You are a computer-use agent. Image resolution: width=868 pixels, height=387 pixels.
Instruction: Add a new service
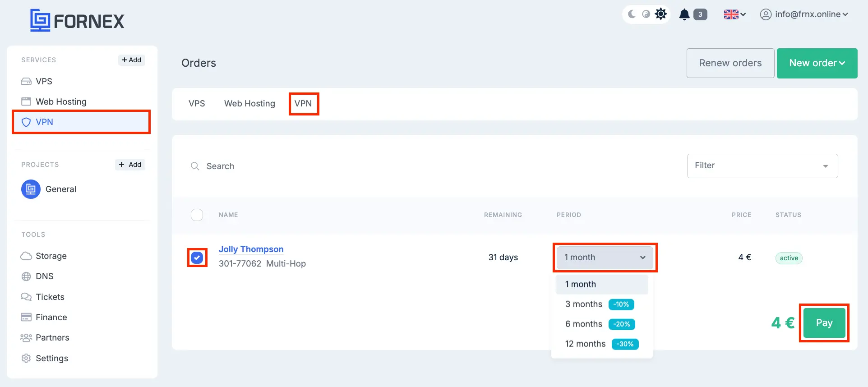(131, 60)
